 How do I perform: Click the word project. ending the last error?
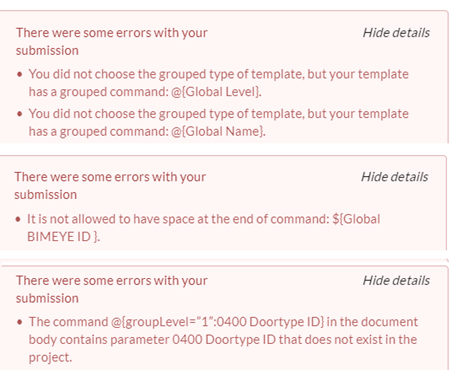[50, 357]
